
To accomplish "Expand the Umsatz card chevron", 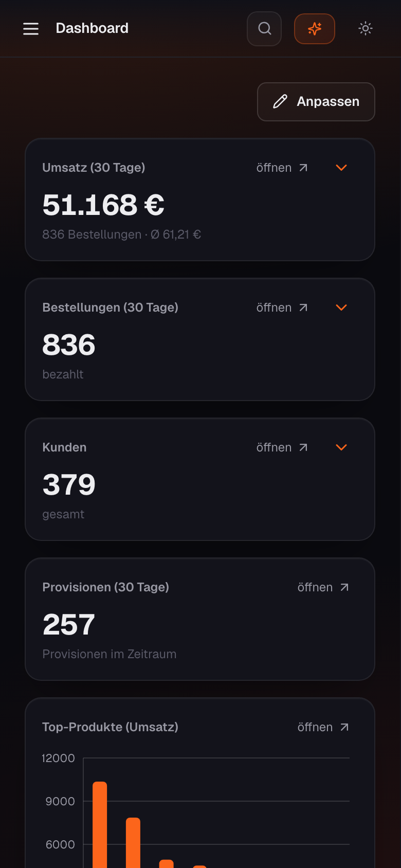I will (341, 168).
